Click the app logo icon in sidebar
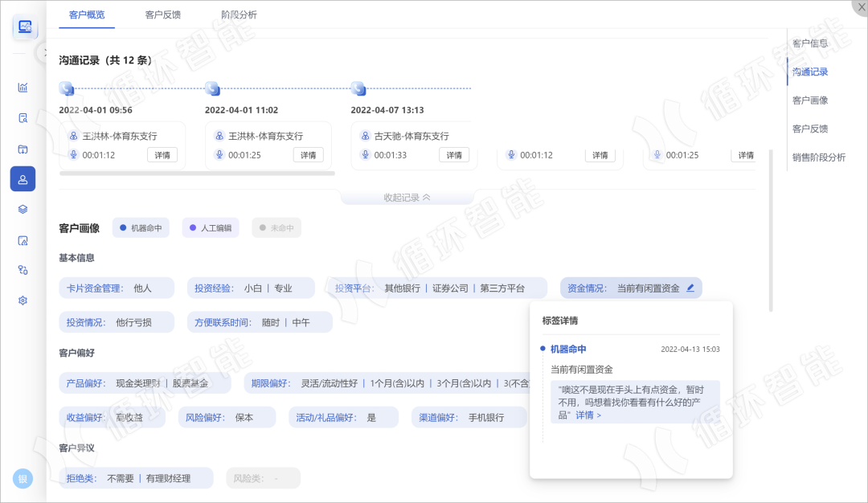The height and width of the screenshot is (503, 868). (x=25, y=27)
